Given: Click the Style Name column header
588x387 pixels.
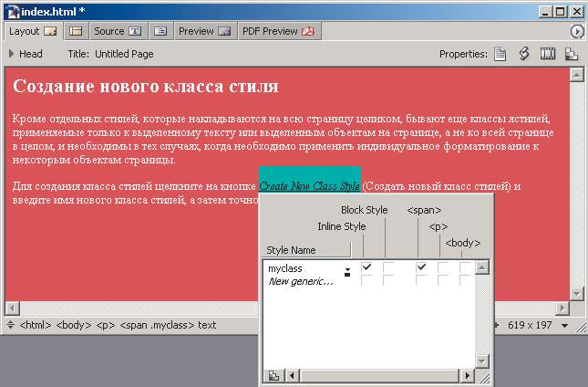Looking at the screenshot, I should click(306, 250).
